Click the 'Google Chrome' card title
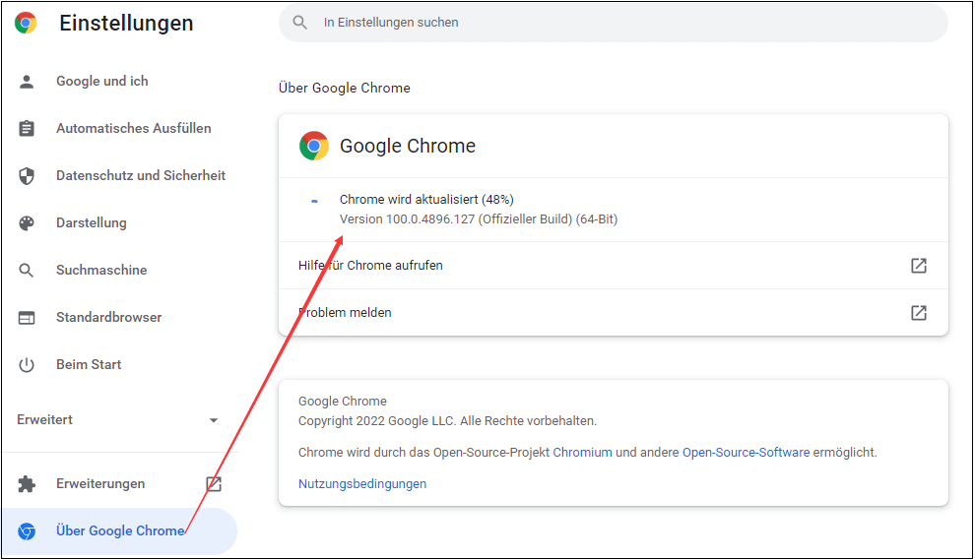The height and width of the screenshot is (560, 975). (x=408, y=146)
